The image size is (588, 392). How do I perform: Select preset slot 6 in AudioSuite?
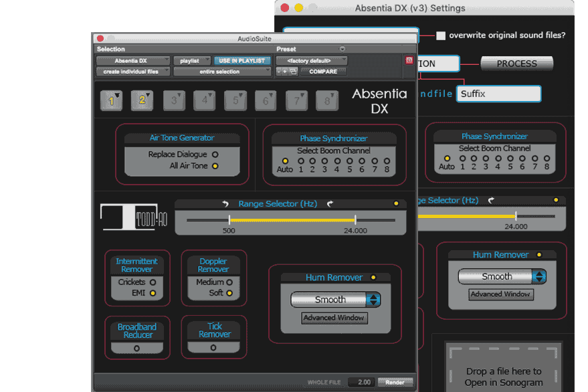point(266,100)
